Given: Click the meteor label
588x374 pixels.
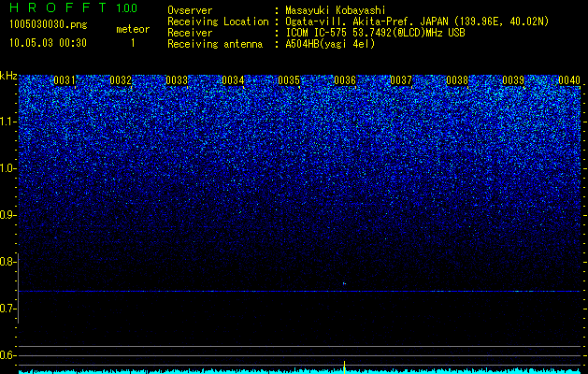Looking at the screenshot, I should [x=133, y=29].
